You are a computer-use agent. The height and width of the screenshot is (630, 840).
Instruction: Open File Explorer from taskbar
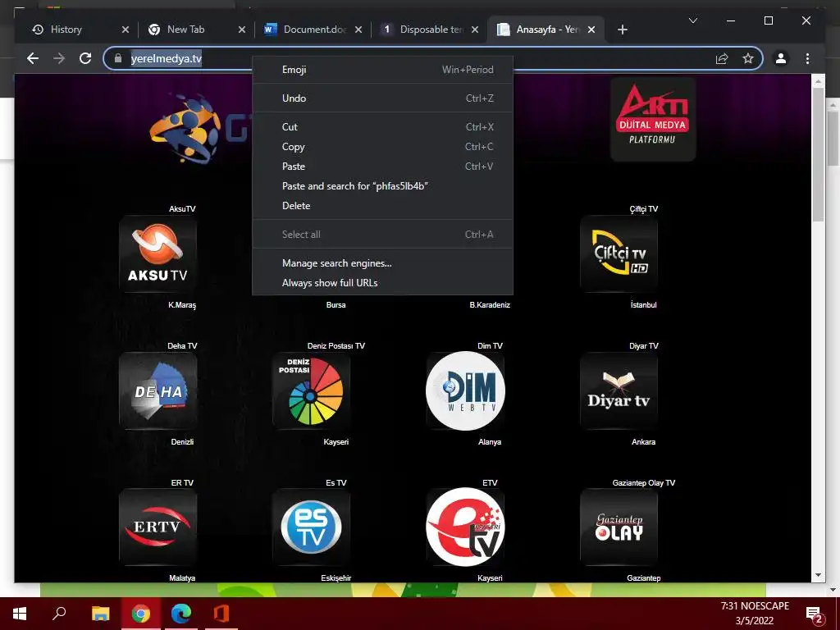coord(100,614)
